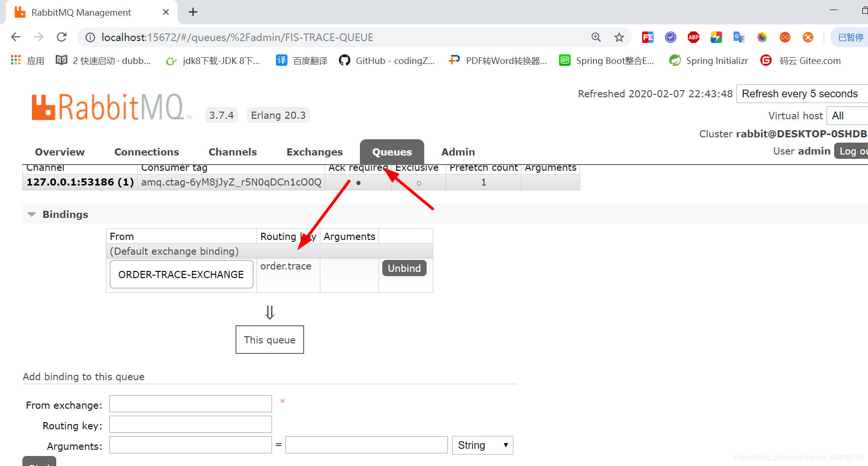Reload the page with the refresh icon
The image size is (868, 466).
click(61, 37)
